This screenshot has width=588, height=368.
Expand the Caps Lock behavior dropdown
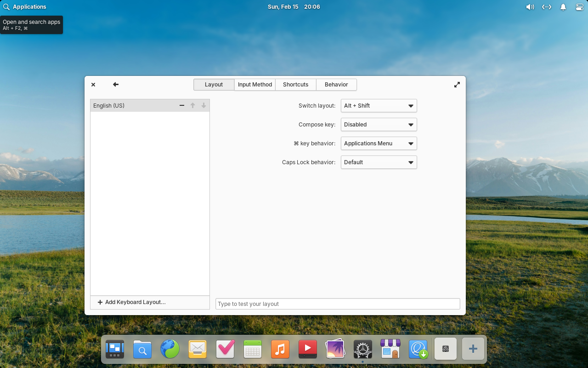pos(379,162)
